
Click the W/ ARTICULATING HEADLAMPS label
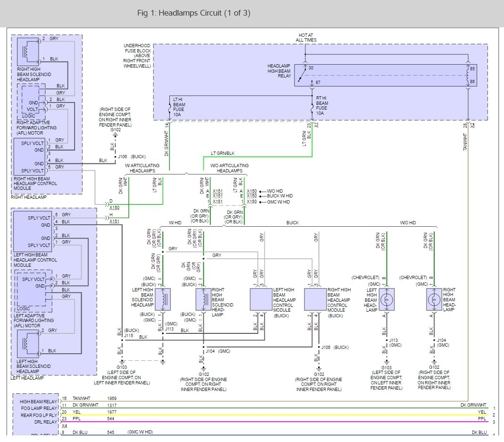(142, 168)
